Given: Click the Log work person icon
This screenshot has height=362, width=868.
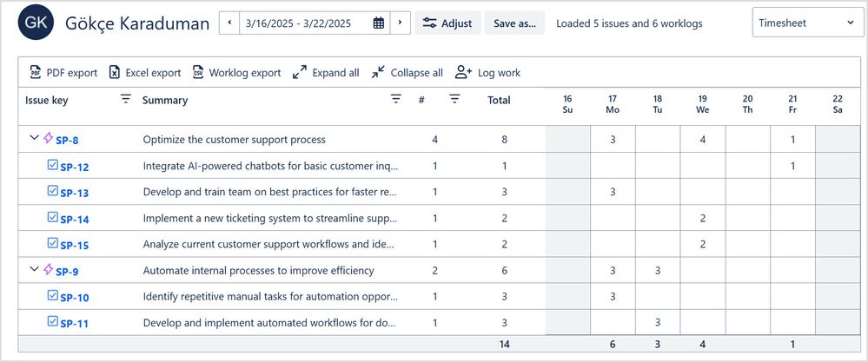Looking at the screenshot, I should click(463, 72).
